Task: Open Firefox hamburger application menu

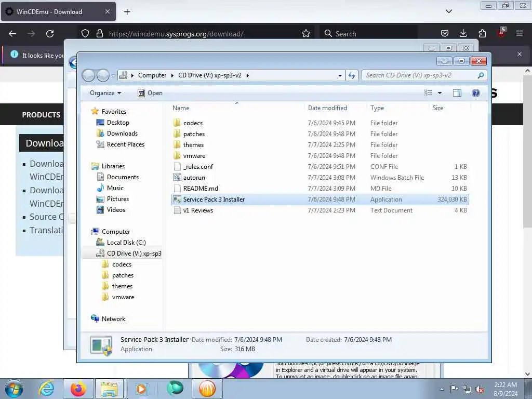Action: [x=520, y=33]
